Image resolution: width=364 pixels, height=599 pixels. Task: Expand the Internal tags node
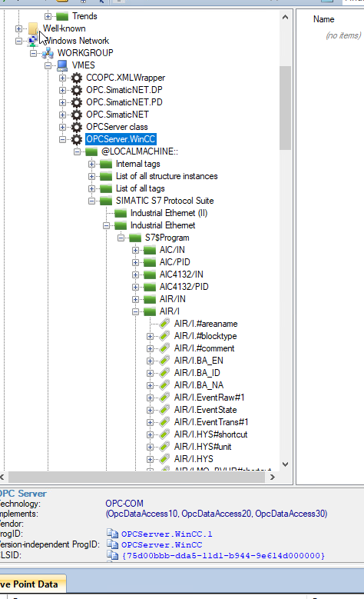[91, 165]
